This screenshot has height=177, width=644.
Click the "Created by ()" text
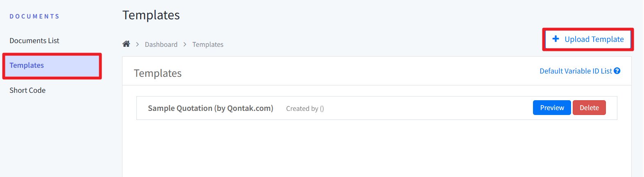coord(305,109)
